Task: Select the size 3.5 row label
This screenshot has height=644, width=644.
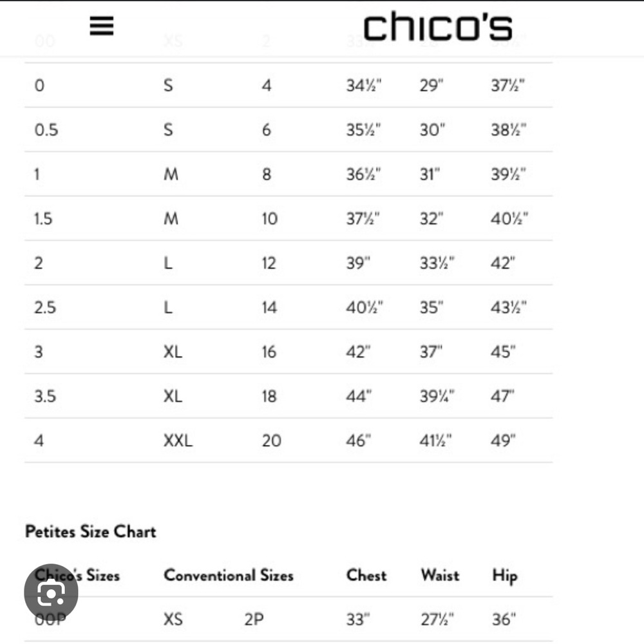Action: 45,396
